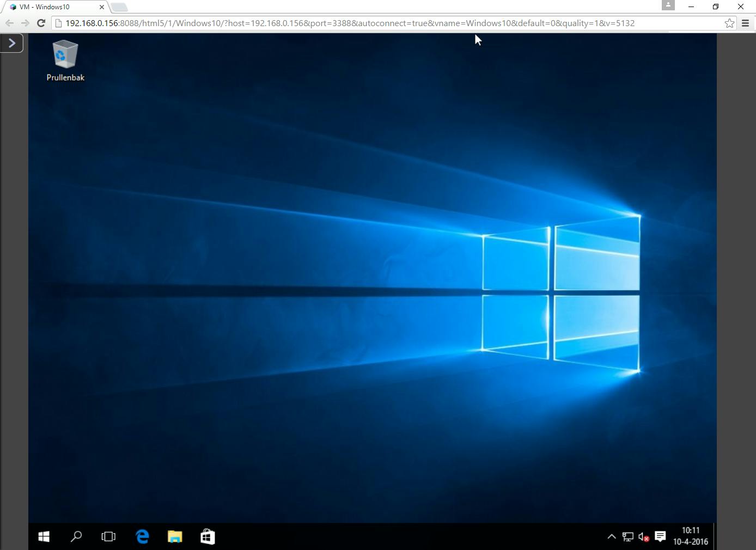Focus the browser address bar URL
756x550 pixels.
350,23
